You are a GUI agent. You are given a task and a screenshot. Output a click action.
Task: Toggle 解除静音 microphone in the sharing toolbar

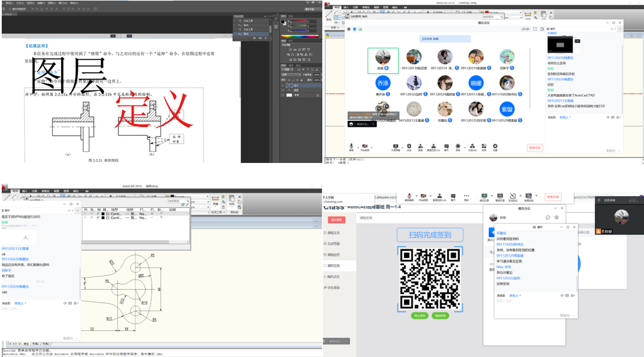click(x=409, y=197)
